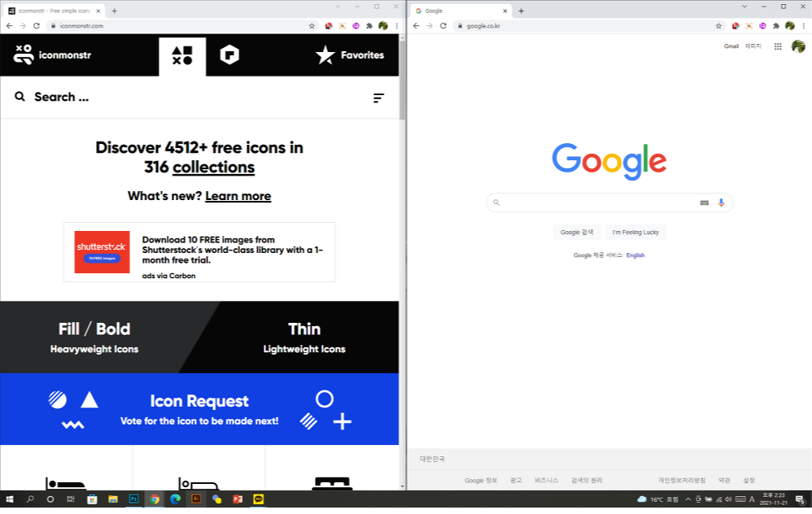Open Chrome menu in the Google window
The width and height of the screenshot is (812, 514).
click(804, 25)
